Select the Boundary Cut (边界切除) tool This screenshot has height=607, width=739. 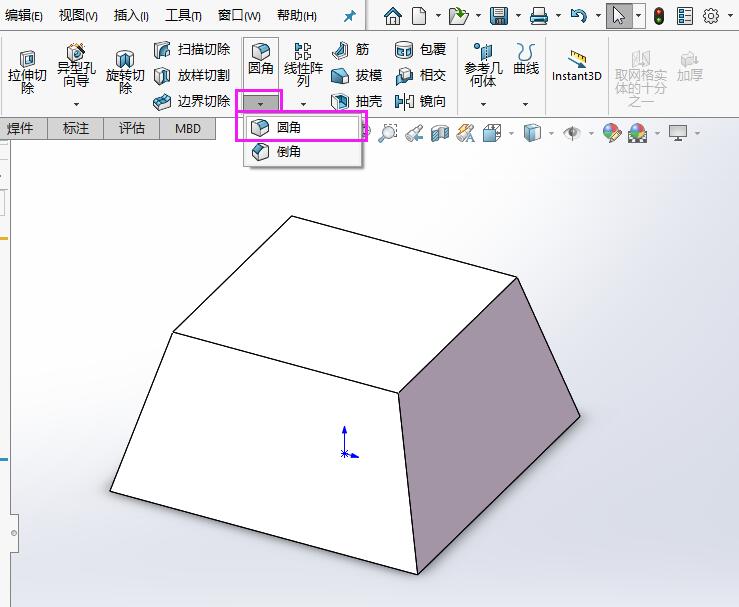point(192,101)
